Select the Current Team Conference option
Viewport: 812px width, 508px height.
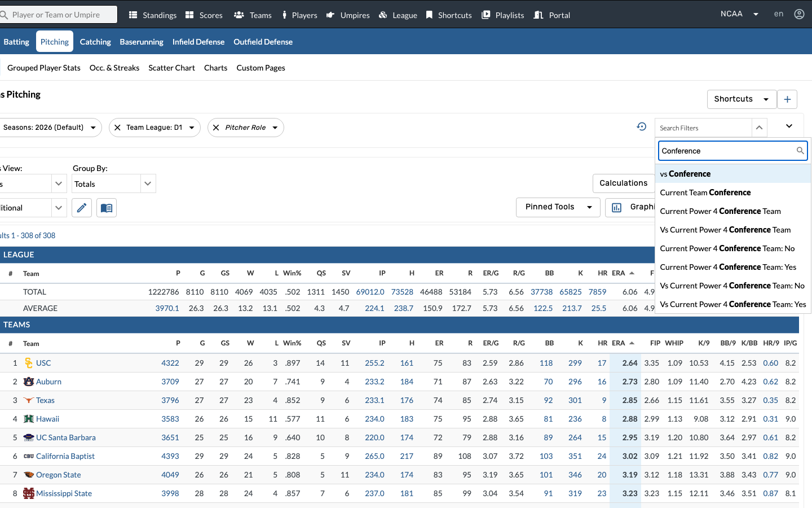tap(733, 192)
